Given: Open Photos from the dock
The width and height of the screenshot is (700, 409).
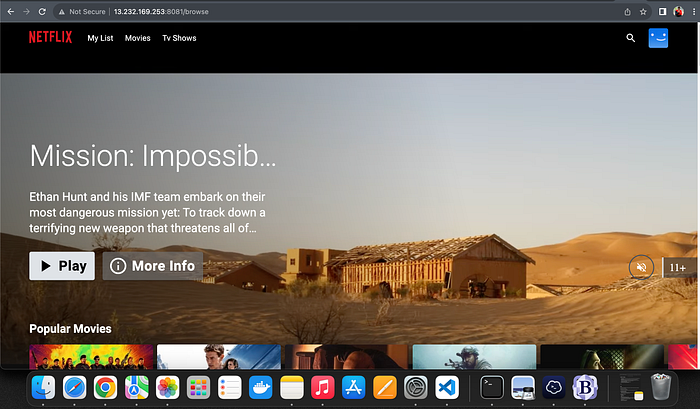Looking at the screenshot, I should click(x=167, y=387).
